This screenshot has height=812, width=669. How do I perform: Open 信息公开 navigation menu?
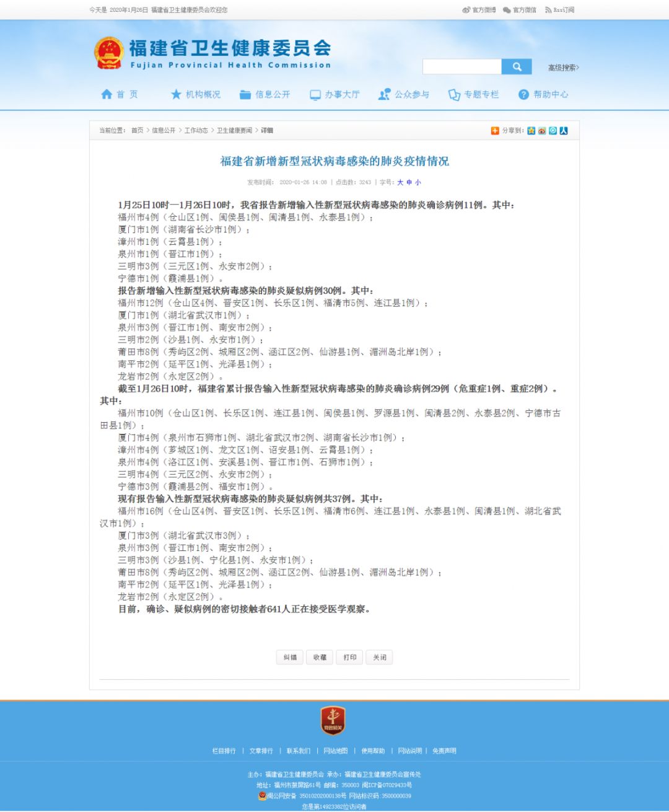pyautogui.click(x=265, y=94)
